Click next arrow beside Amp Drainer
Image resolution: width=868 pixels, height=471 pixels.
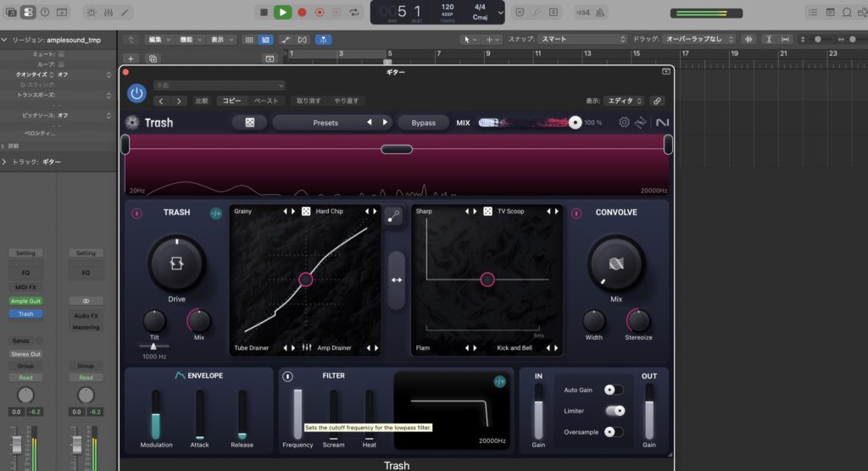(x=376, y=348)
